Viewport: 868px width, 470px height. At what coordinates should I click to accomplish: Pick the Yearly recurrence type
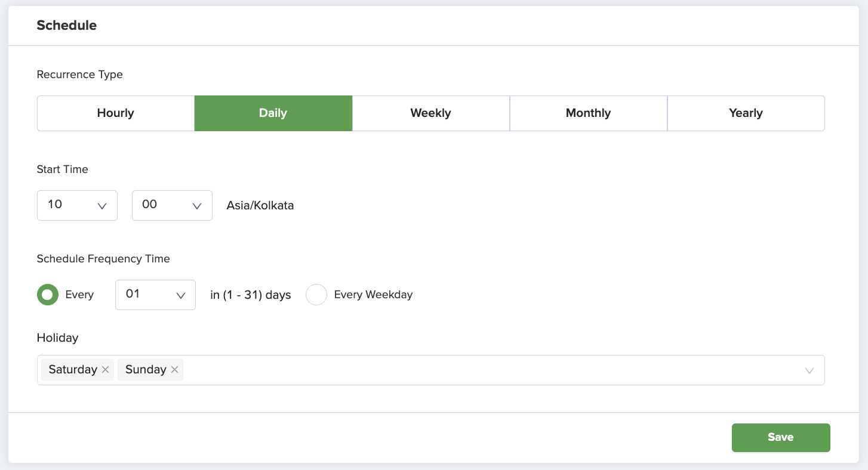pos(746,113)
